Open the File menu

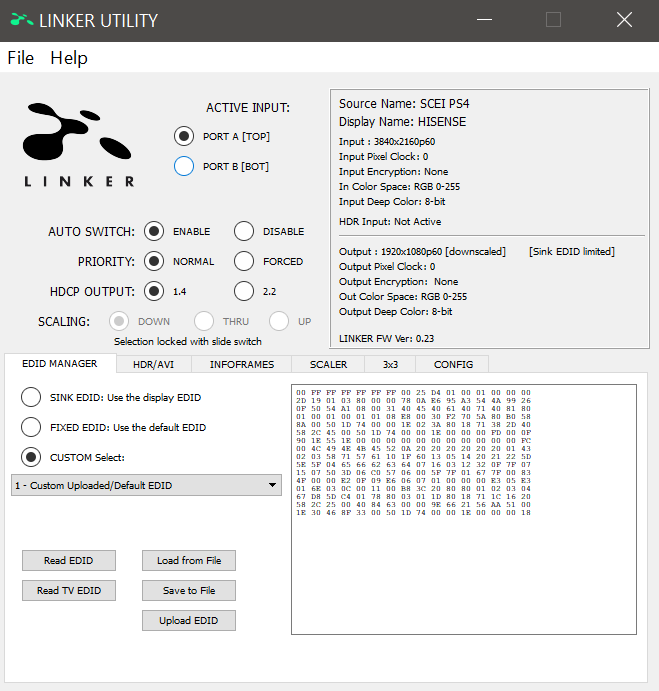(x=21, y=58)
